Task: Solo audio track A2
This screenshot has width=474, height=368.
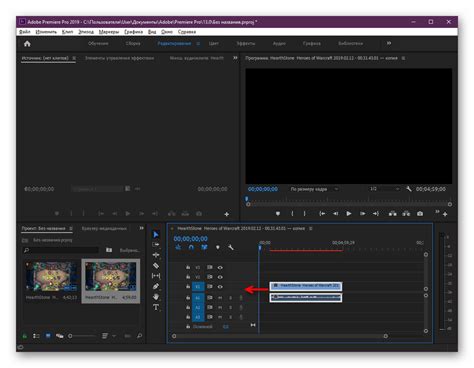Action: pos(230,307)
